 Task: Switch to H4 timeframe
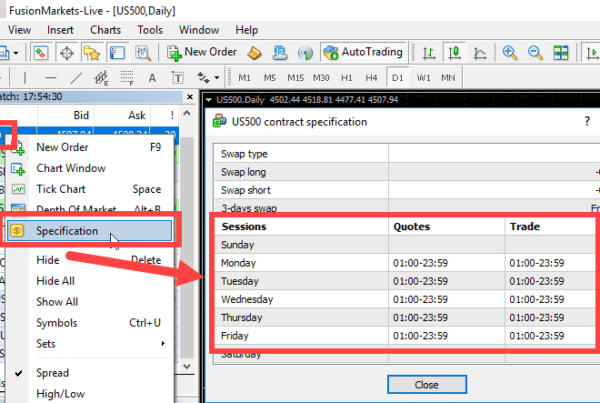click(x=372, y=78)
